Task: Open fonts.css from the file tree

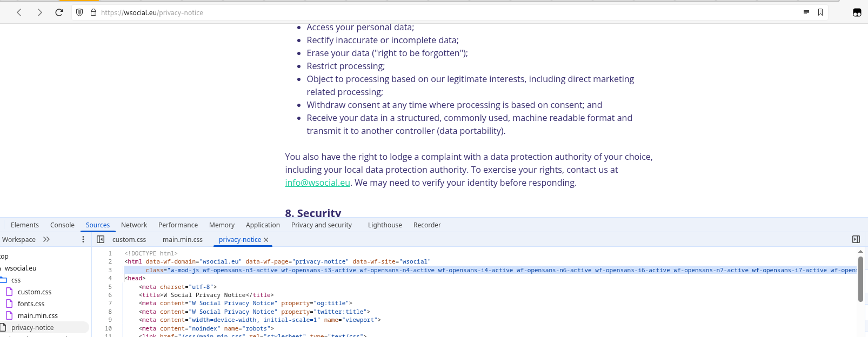Action: pos(31,304)
